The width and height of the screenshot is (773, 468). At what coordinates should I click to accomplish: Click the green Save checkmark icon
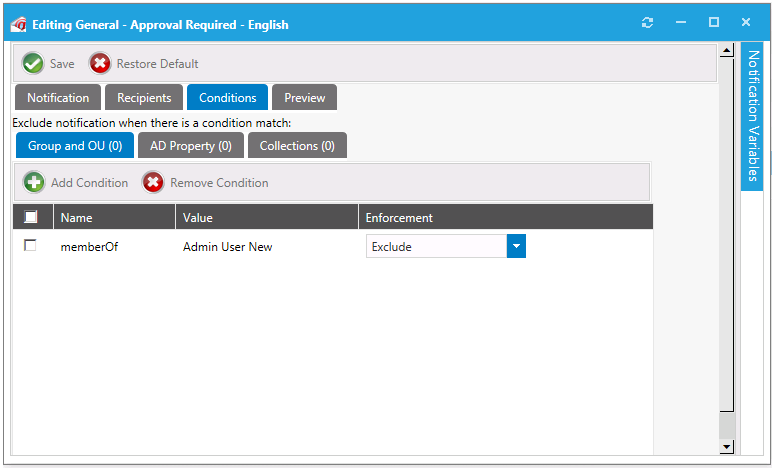click(x=34, y=63)
